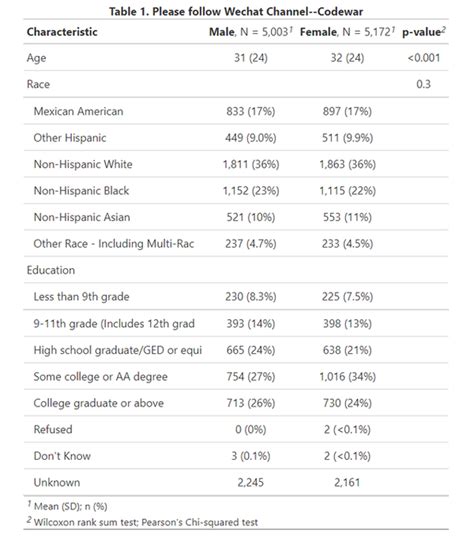Select the Non-Hispanic Black row label
474x541 pixels.
pyautogui.click(x=81, y=190)
